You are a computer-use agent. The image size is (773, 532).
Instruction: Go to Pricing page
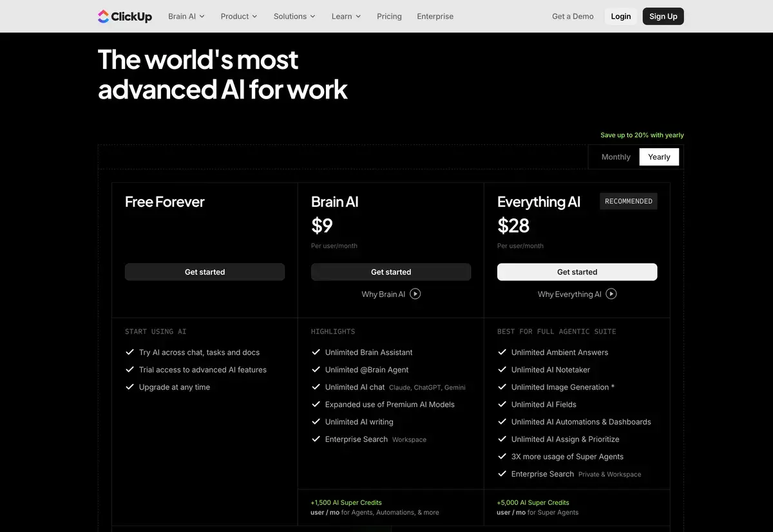point(389,16)
